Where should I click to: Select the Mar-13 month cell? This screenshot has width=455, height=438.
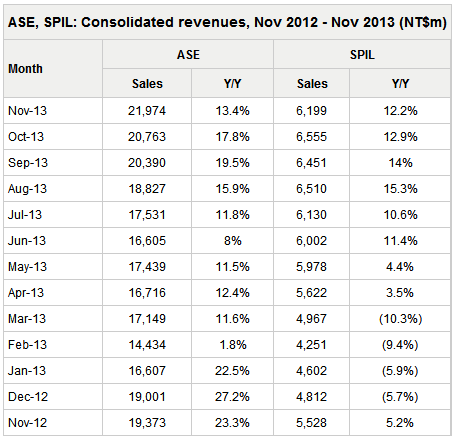27,318
